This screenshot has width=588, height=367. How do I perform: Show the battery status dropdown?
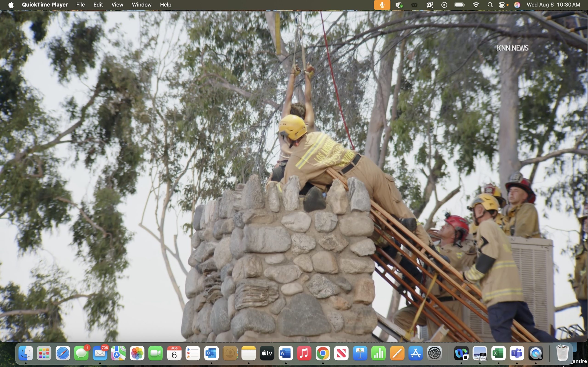point(459,5)
